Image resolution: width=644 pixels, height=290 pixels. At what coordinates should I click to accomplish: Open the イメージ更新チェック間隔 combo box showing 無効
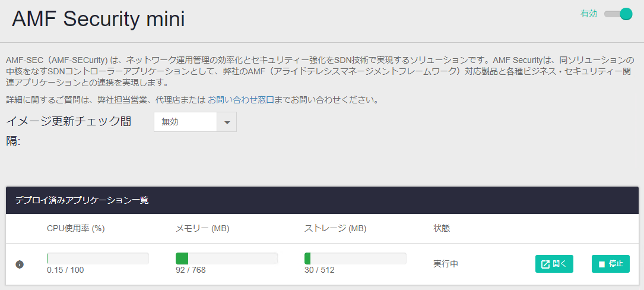pyautogui.click(x=185, y=122)
